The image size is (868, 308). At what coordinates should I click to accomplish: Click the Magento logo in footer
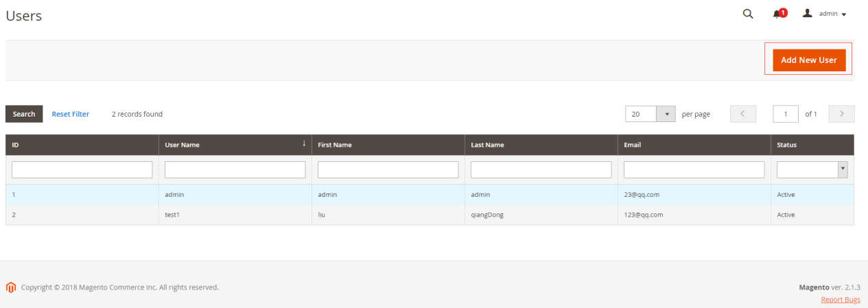point(10,287)
